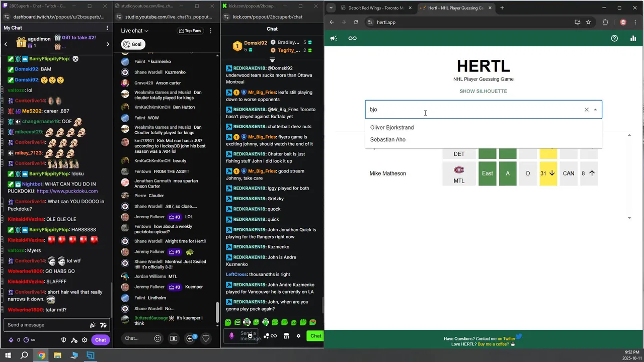Open the Hertl help question mark icon
This screenshot has height=362, width=644.
[614, 38]
